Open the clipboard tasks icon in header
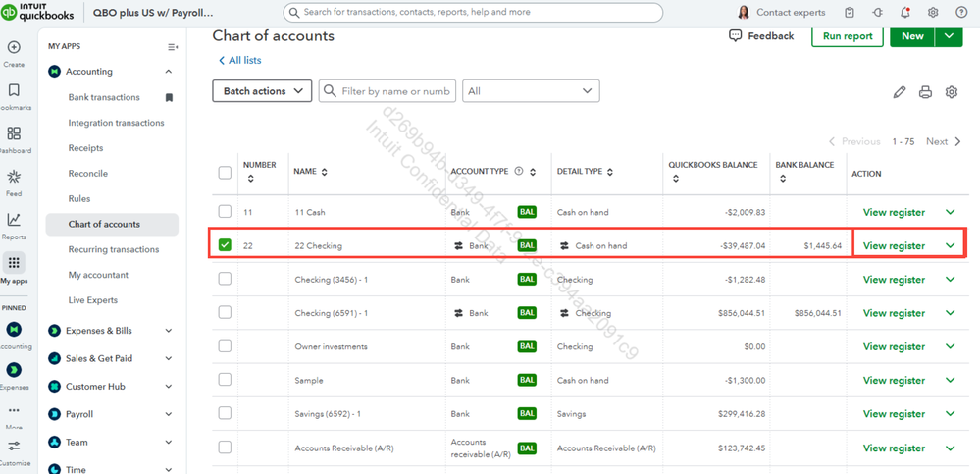 click(x=850, y=12)
